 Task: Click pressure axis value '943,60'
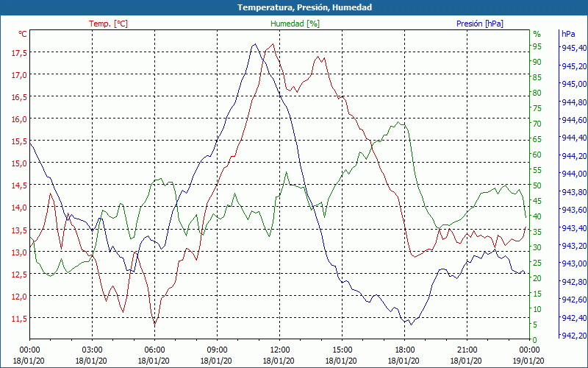point(574,210)
